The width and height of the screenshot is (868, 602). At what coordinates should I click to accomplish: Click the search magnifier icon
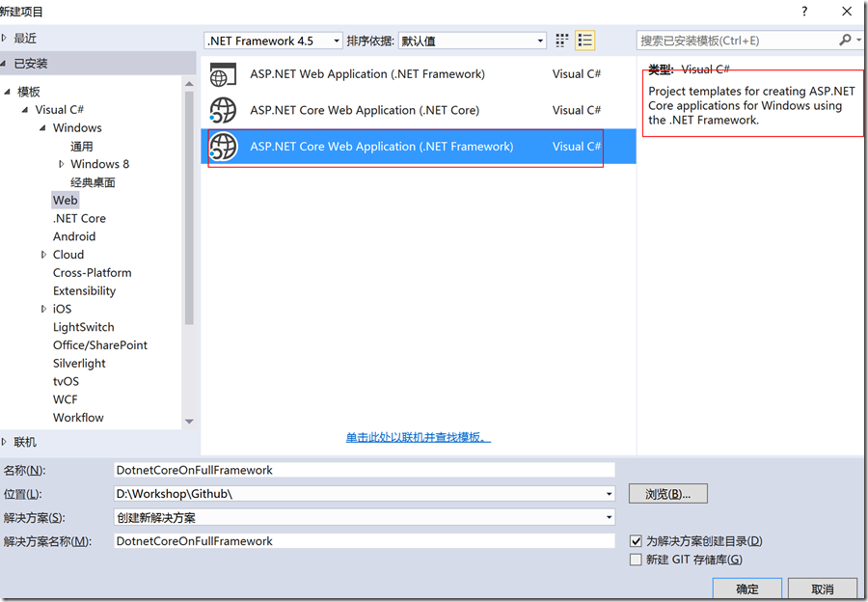click(x=845, y=40)
